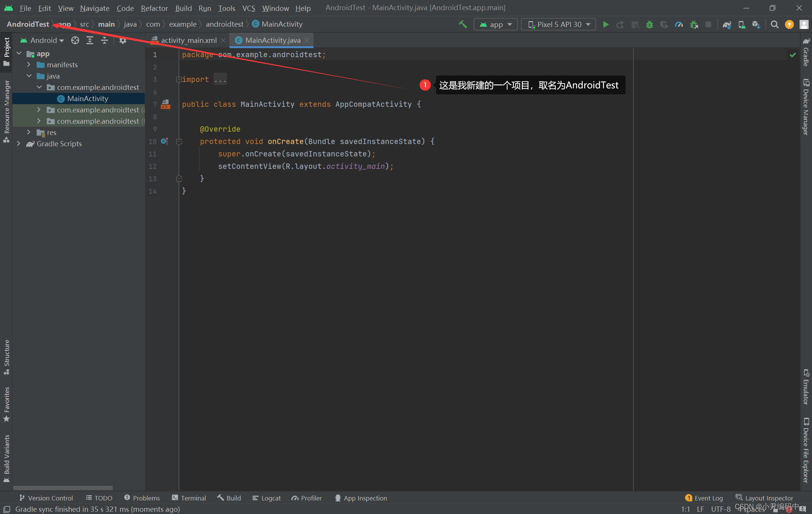Close the MainActivity.java tab
This screenshot has height=514, width=812.
[307, 40]
